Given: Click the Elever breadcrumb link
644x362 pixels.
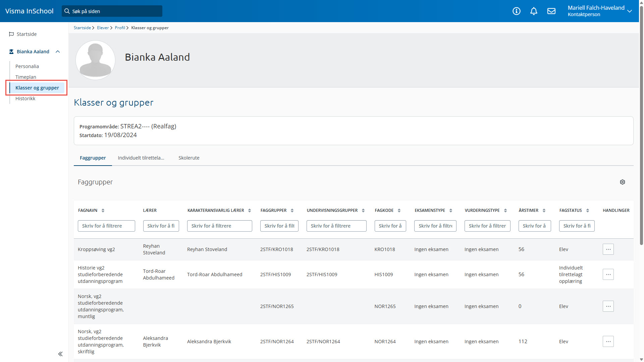Looking at the screenshot, I should point(103,28).
